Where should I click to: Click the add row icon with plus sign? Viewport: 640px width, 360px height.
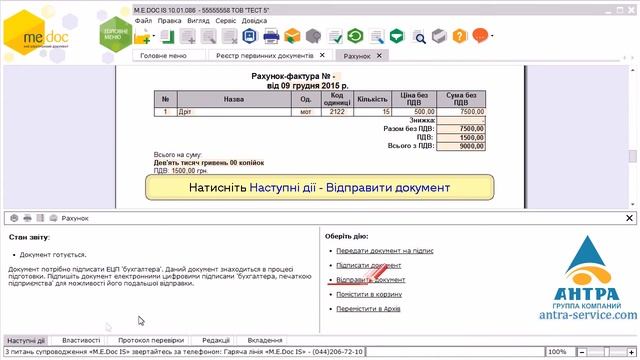(x=188, y=37)
